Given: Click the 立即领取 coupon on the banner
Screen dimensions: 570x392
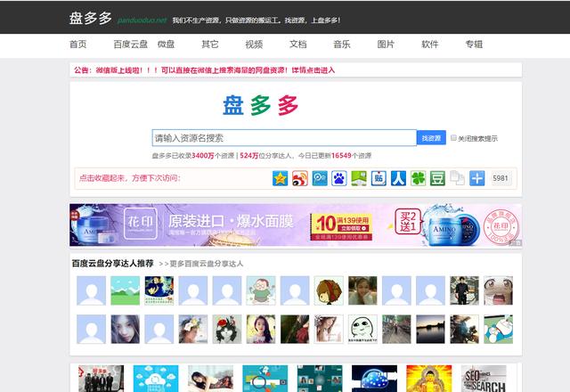Looking at the screenshot, I should [354, 228].
